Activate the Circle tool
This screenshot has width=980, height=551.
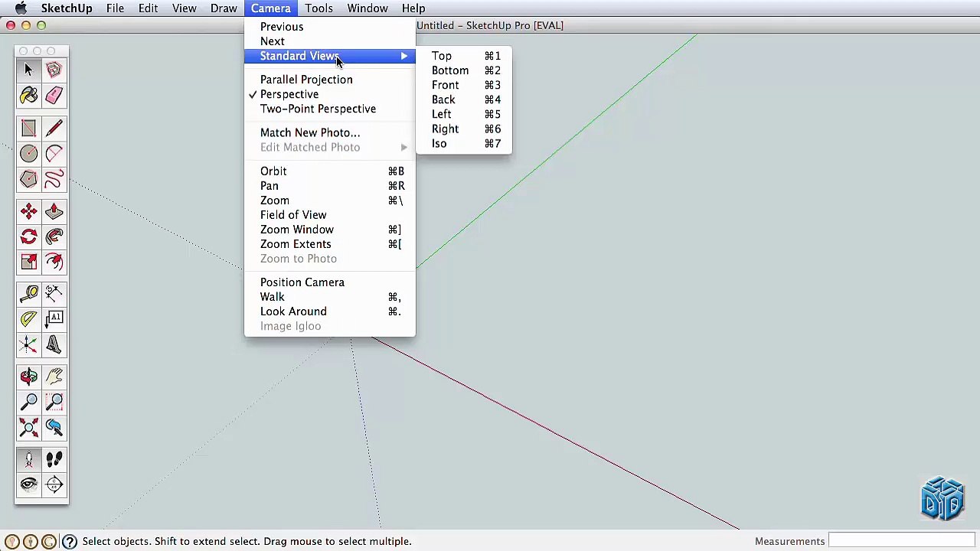(28, 154)
